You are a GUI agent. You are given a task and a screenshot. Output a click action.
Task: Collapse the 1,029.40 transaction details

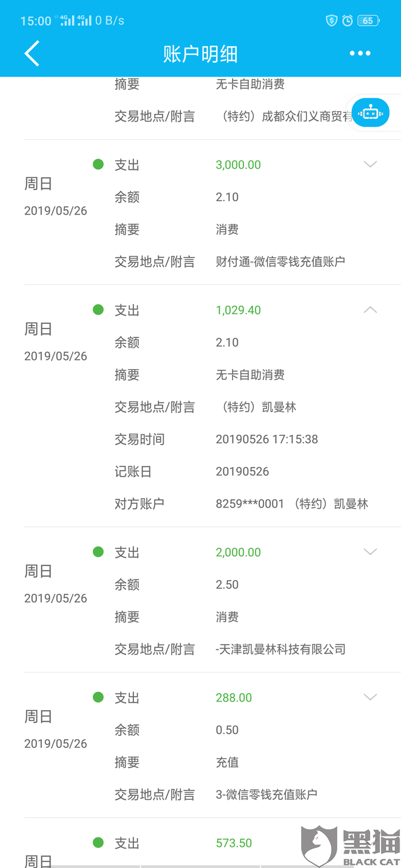(x=371, y=310)
